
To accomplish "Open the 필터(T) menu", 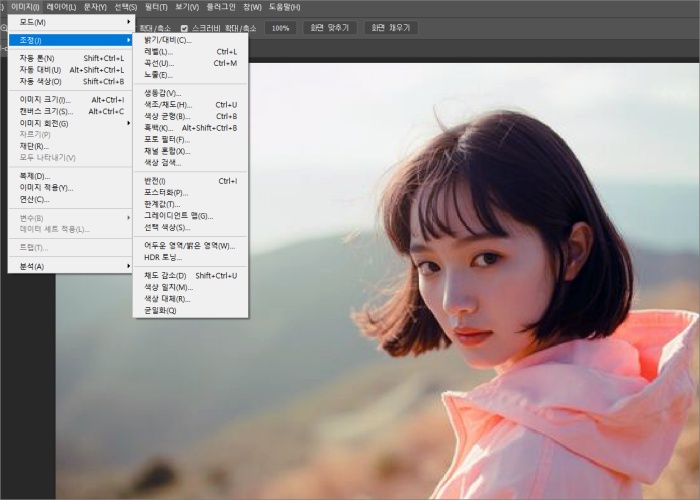I will click(155, 7).
